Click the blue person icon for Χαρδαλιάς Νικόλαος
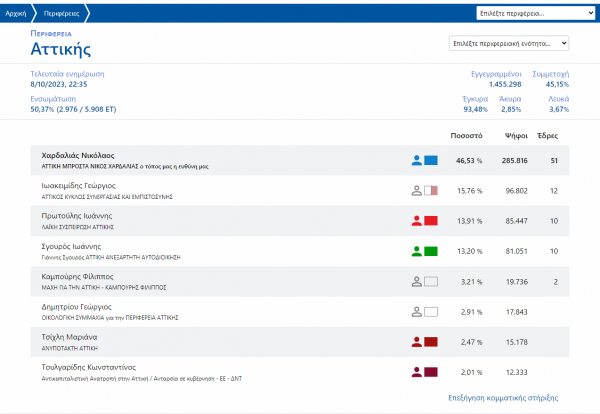Image resolution: width=600 pixels, height=414 pixels. [x=417, y=160]
